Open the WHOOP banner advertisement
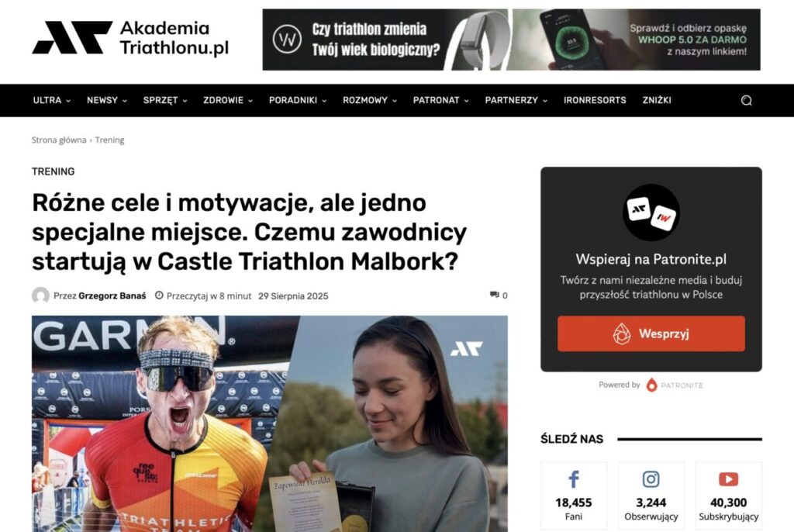This screenshot has height=532, width=794. click(x=511, y=40)
